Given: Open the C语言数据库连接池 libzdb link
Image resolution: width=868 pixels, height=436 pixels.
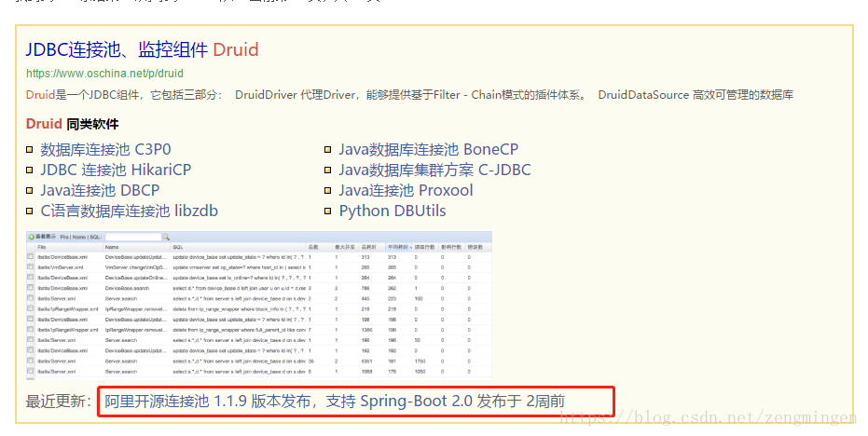Looking at the screenshot, I should click(129, 211).
